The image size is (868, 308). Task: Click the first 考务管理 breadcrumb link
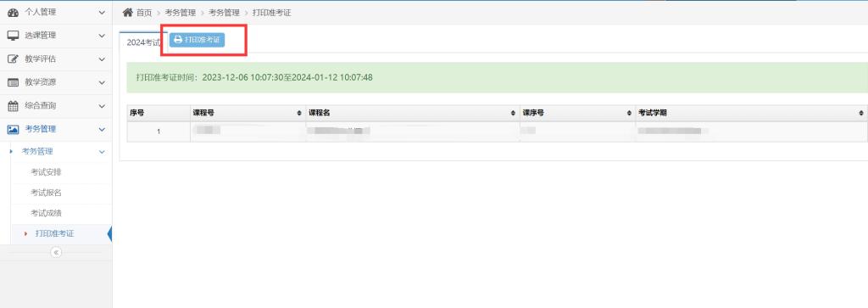(181, 13)
